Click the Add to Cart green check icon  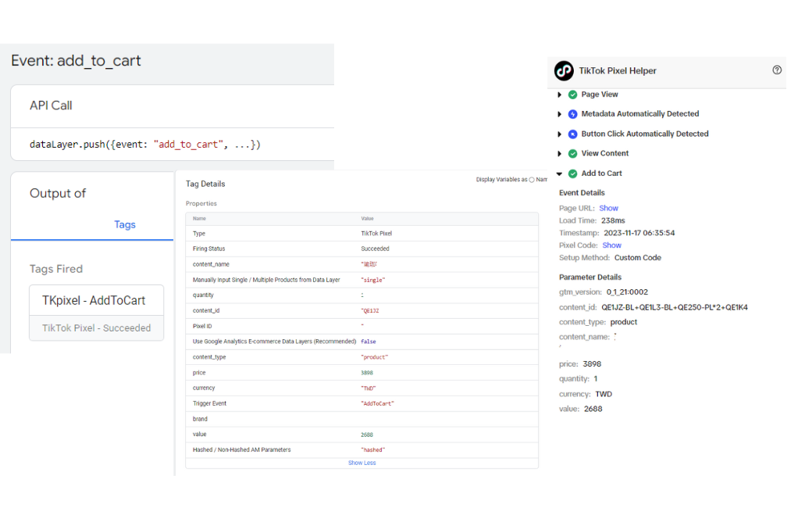tap(573, 174)
